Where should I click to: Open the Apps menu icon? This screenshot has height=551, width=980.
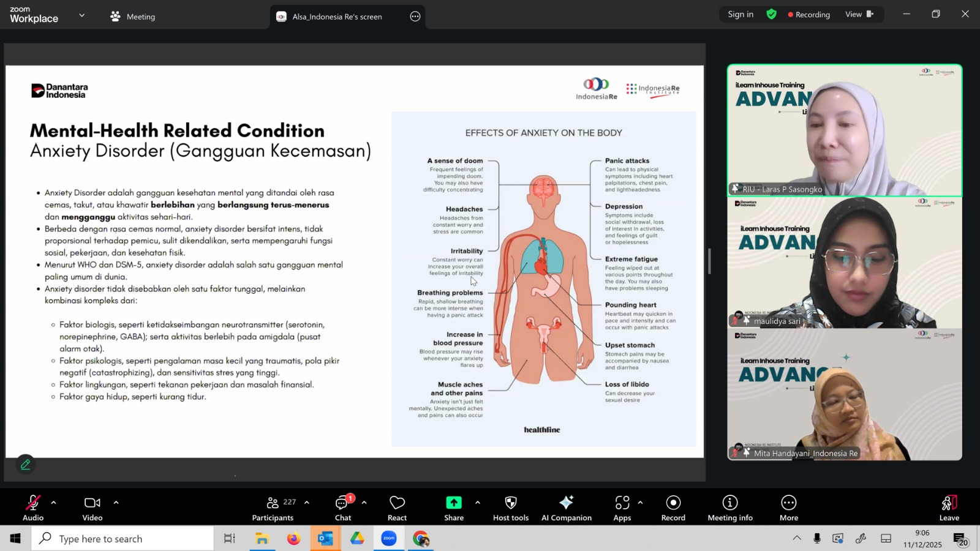pyautogui.click(x=622, y=503)
